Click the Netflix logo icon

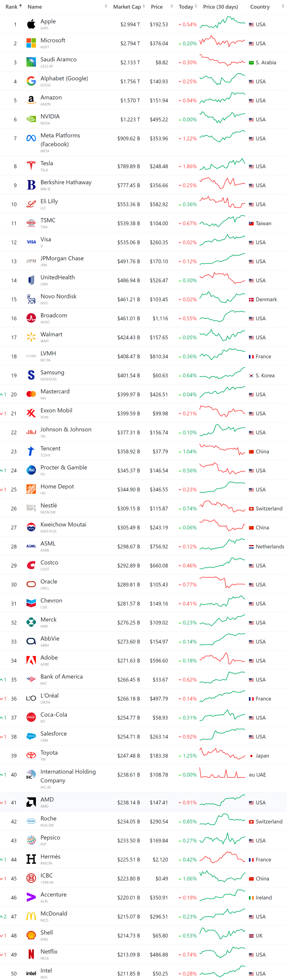31,954
